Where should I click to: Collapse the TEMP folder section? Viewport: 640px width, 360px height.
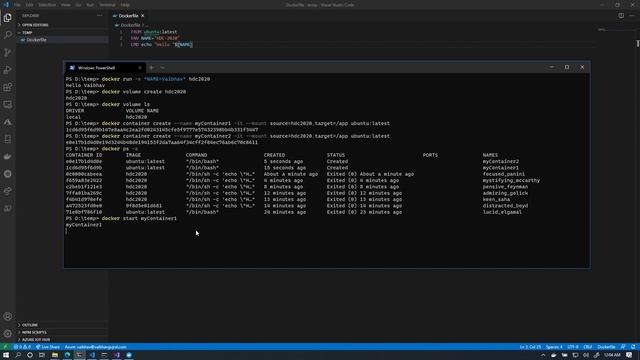(x=62, y=33)
